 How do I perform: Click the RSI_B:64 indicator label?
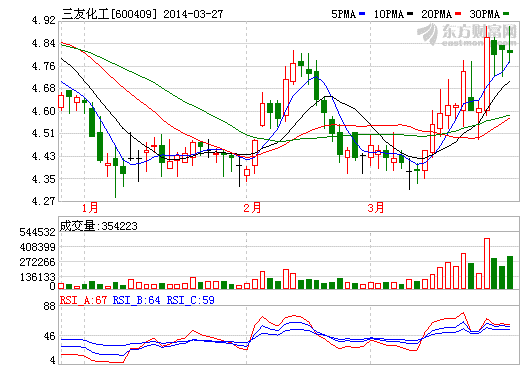coord(136,300)
